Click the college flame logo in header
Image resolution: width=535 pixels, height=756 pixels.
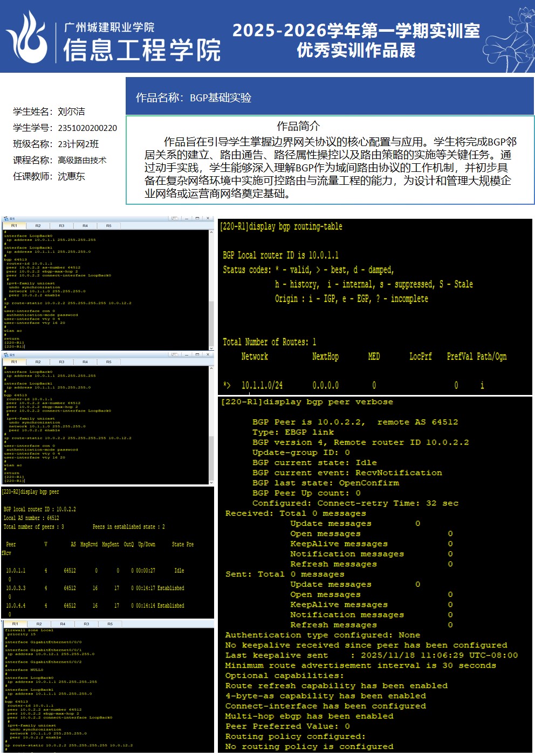click(27, 38)
